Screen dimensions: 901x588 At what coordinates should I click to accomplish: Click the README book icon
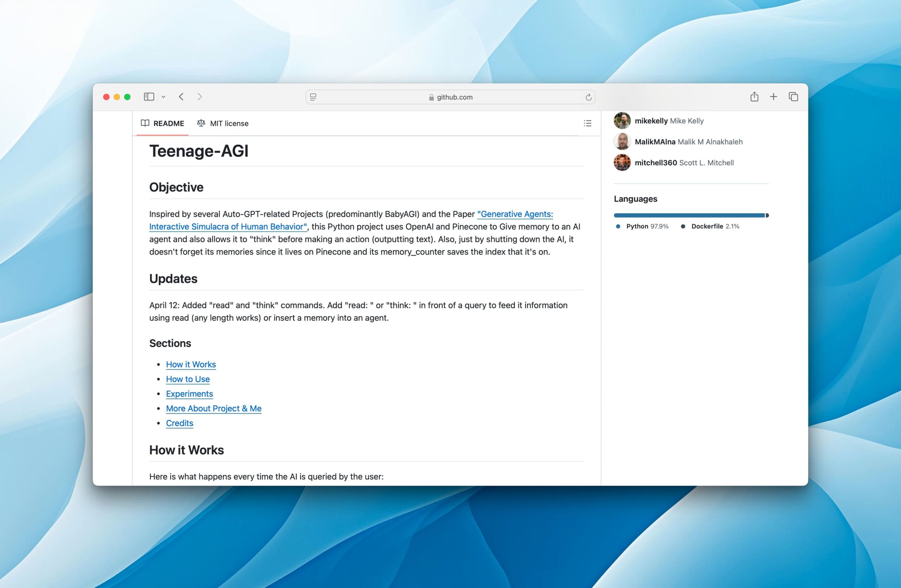click(x=145, y=123)
